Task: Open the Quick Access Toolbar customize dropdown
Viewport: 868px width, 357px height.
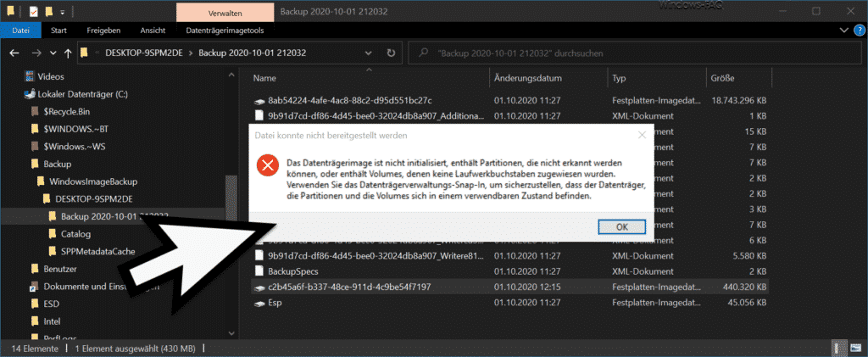Action: 62,12
